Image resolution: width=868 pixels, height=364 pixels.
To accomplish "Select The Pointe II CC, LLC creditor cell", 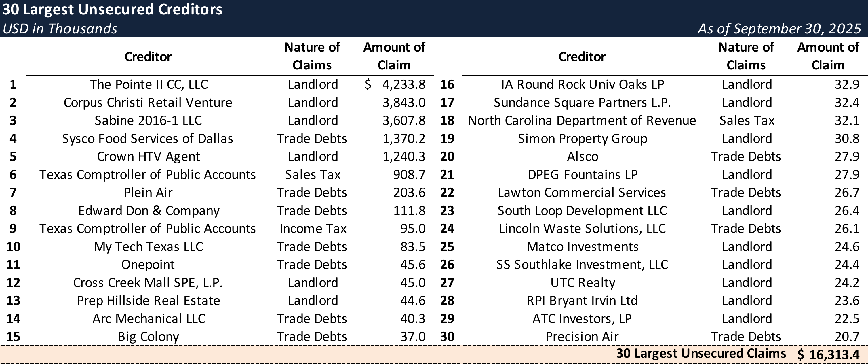I will (149, 84).
